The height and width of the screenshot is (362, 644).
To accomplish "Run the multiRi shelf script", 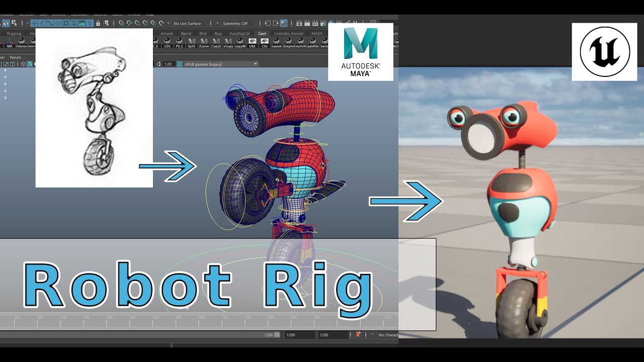I will 301,43.
